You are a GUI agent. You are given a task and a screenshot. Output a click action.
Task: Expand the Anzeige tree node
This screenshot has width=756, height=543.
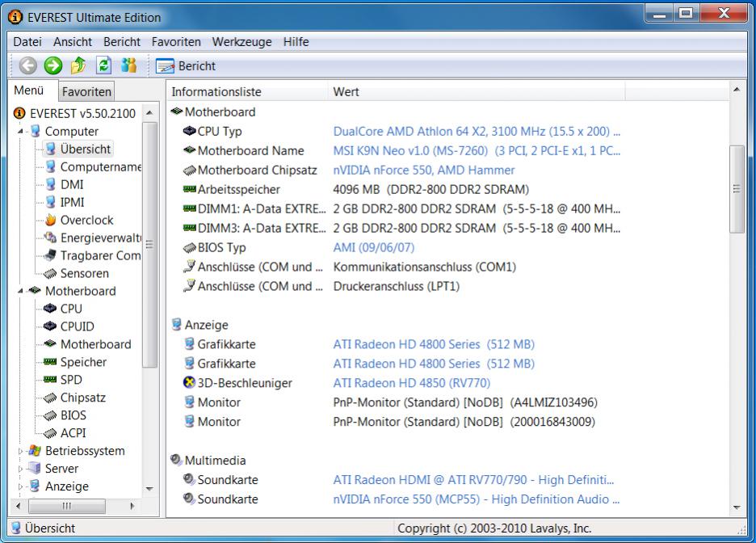pyautogui.click(x=20, y=486)
